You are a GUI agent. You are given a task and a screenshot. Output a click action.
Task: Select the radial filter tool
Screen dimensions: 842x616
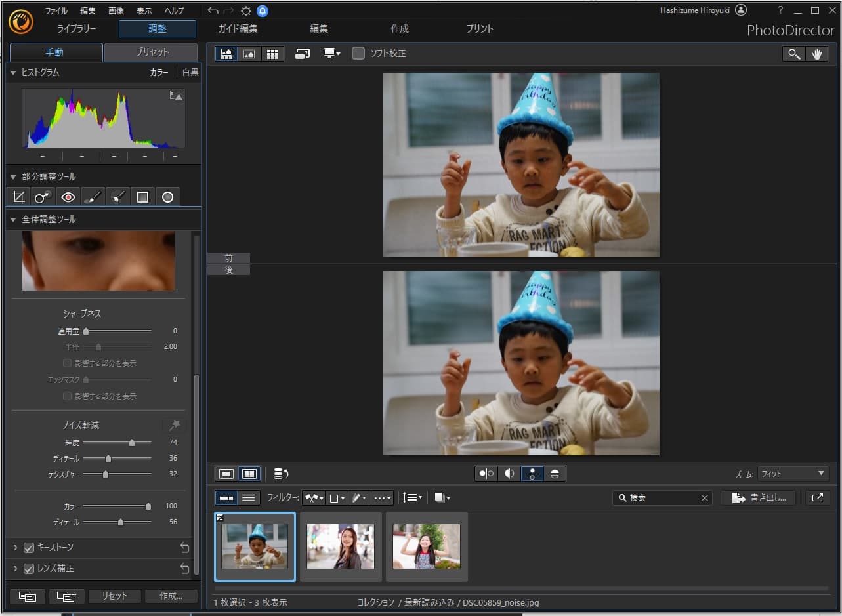(167, 196)
